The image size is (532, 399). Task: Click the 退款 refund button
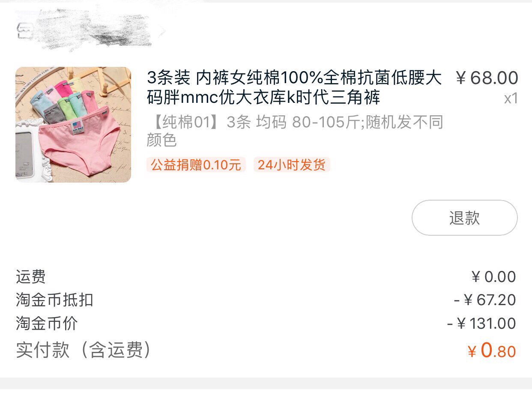[465, 218]
